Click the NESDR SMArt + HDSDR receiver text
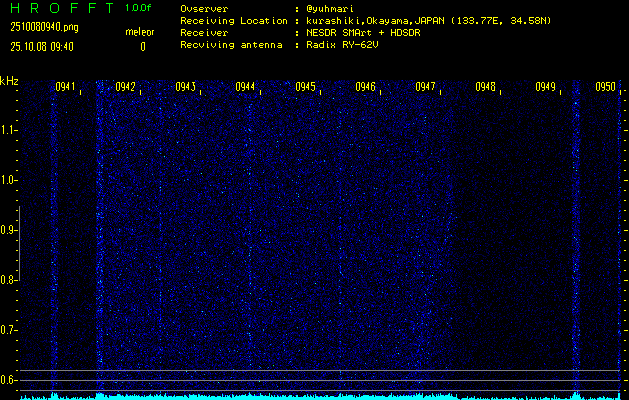This screenshot has width=629, height=400. click(366, 32)
